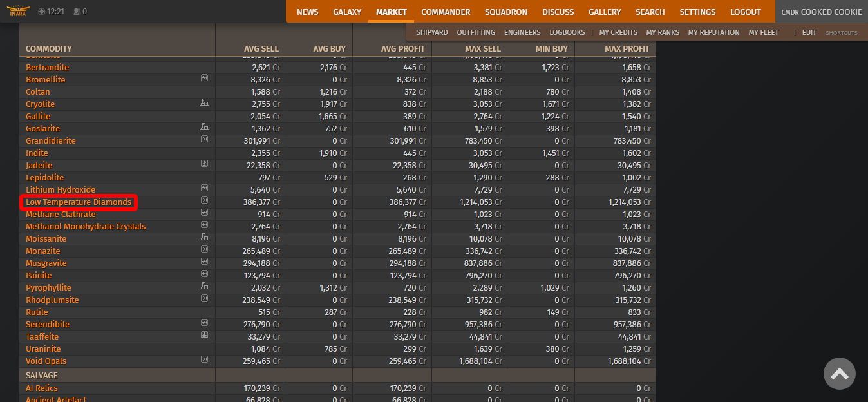Open the Void Opals commodity page
This screenshot has width=868, height=402.
[x=46, y=361]
